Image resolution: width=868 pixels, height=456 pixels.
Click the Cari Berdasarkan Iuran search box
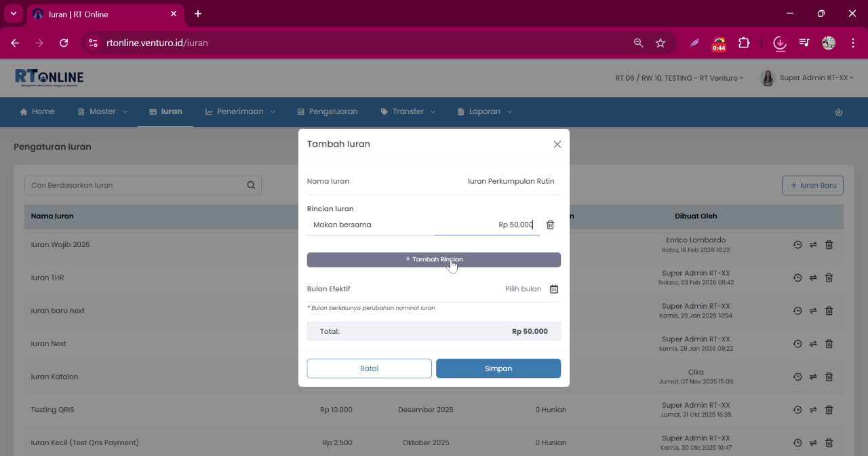click(x=143, y=185)
